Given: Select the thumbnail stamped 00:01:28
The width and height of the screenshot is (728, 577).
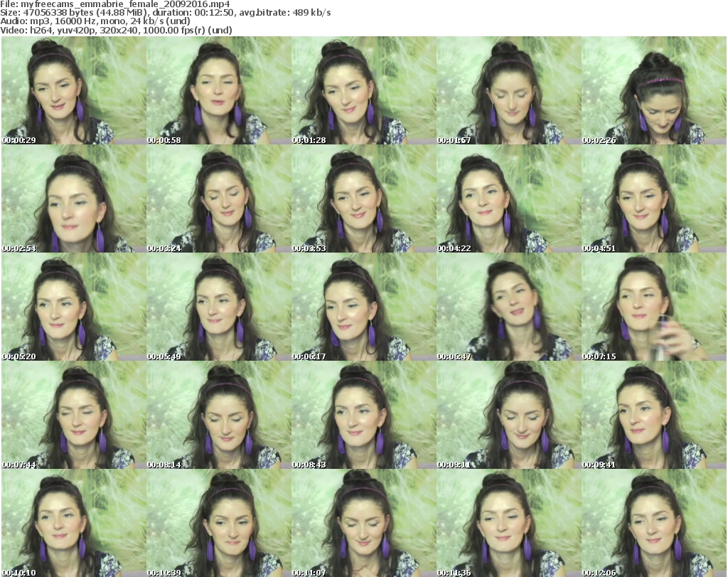Looking at the screenshot, I should (x=363, y=90).
